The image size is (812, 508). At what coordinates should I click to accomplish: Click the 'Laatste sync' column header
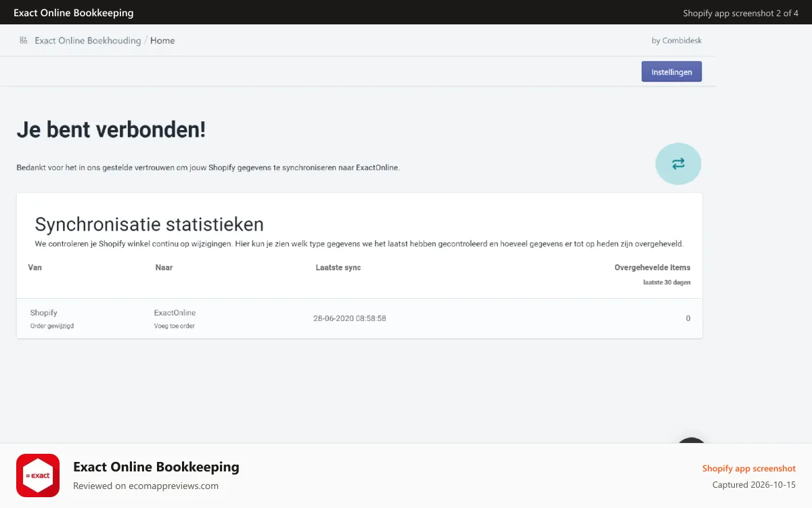point(338,268)
